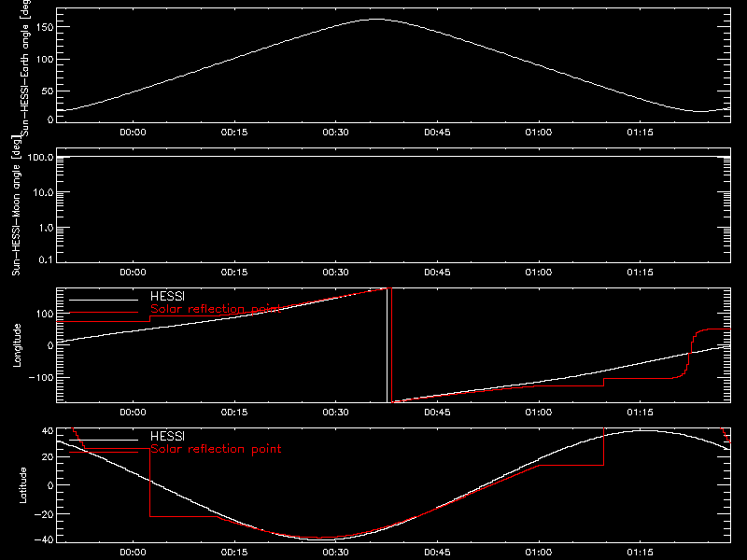Click the 100 tick on Earth angle axis
Viewport: 747px width, 560px height.
tap(45, 60)
